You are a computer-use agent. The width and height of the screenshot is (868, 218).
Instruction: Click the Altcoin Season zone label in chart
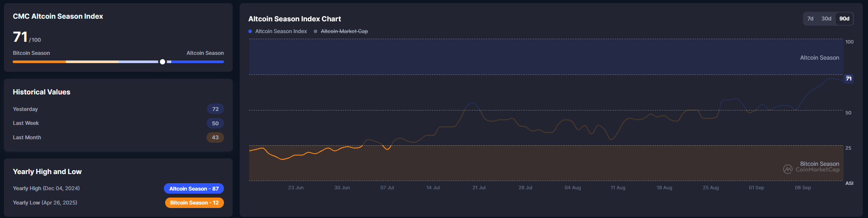pos(820,57)
